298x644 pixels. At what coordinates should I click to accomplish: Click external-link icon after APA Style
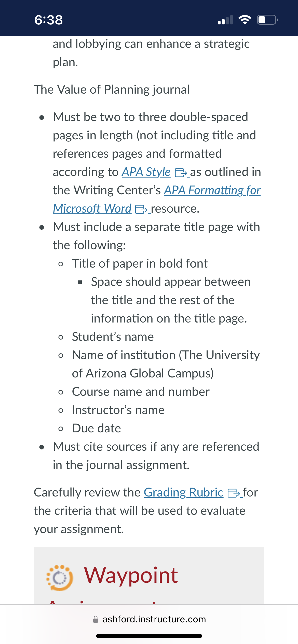(x=181, y=173)
